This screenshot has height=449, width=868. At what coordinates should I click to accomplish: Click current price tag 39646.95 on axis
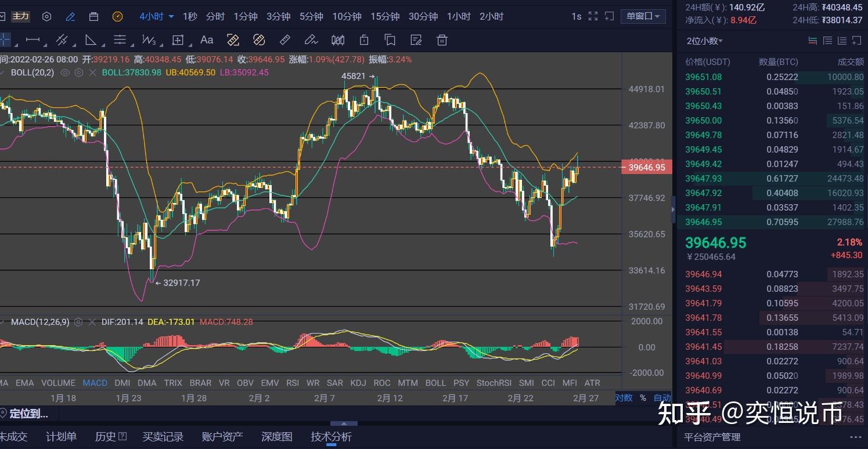point(647,167)
